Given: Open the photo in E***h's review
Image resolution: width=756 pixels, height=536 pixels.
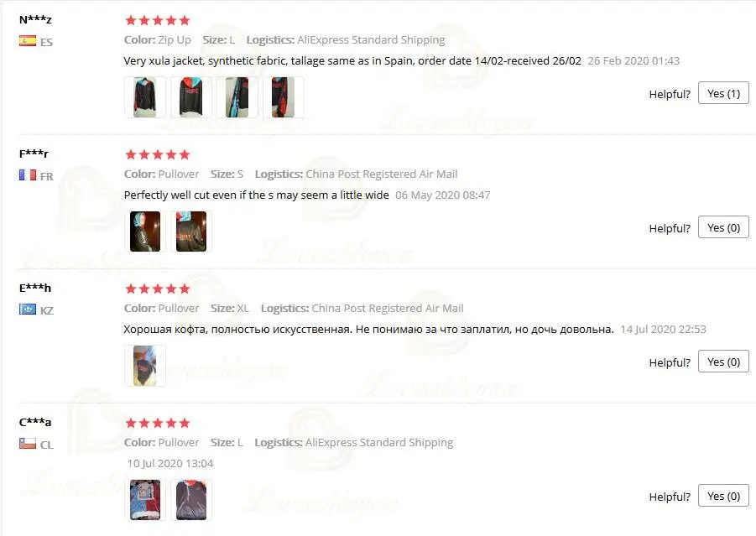Looking at the screenshot, I should coord(145,366).
